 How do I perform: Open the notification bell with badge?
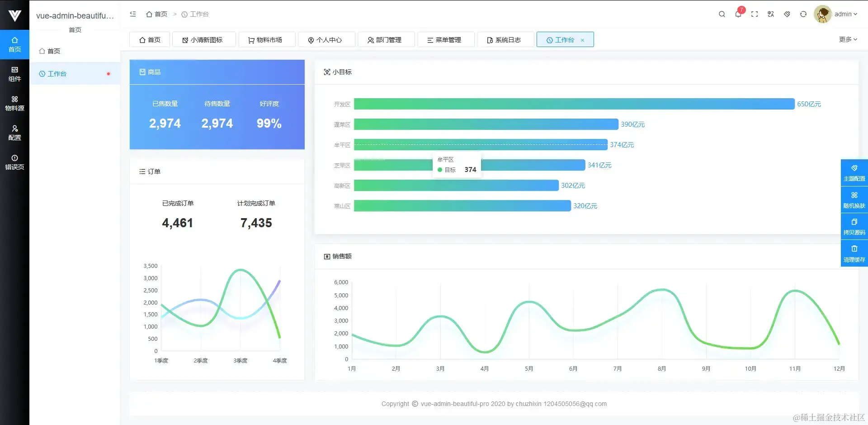click(739, 13)
